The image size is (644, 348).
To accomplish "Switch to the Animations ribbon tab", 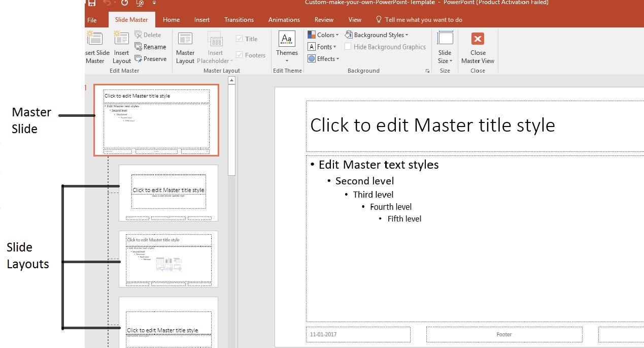I will click(x=284, y=20).
